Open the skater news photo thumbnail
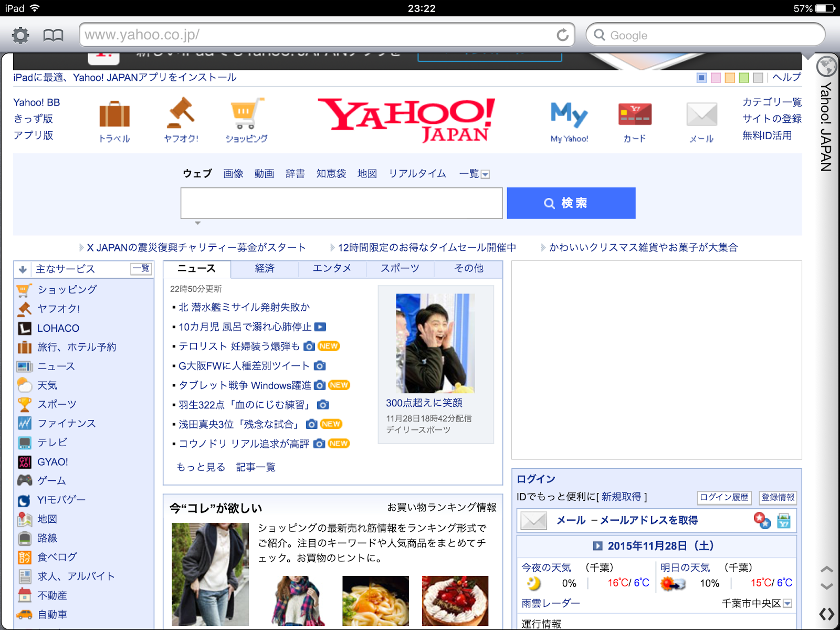Viewport: 840px width, 630px height. point(435,343)
